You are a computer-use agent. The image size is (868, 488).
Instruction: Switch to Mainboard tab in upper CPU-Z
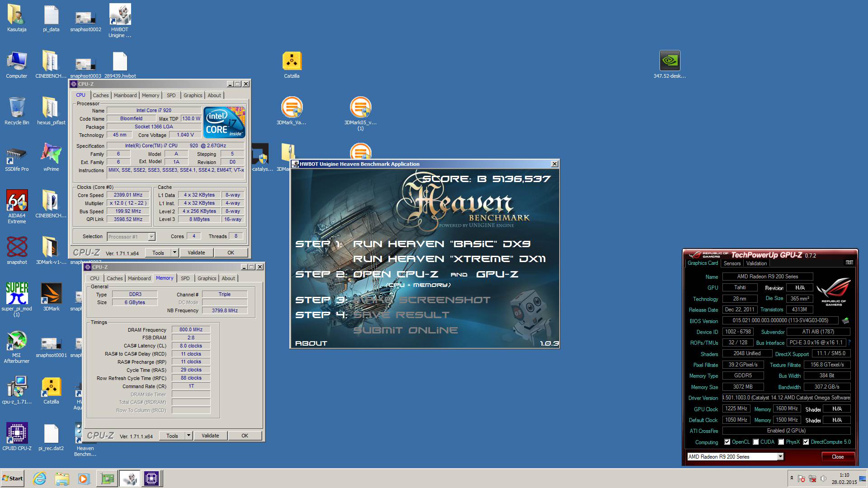point(125,95)
